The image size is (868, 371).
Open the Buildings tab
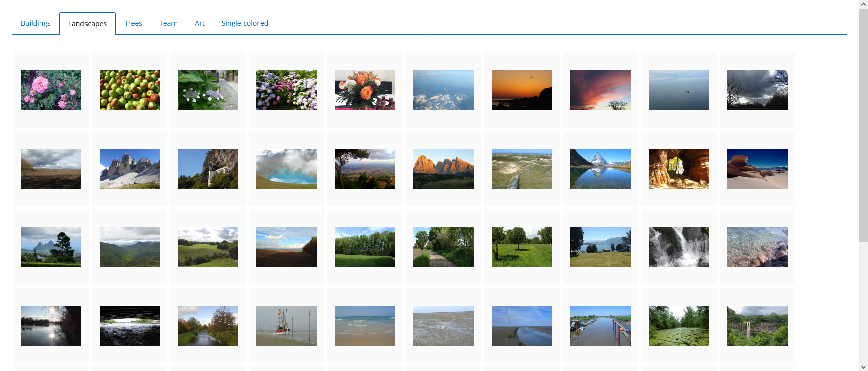[x=36, y=23]
